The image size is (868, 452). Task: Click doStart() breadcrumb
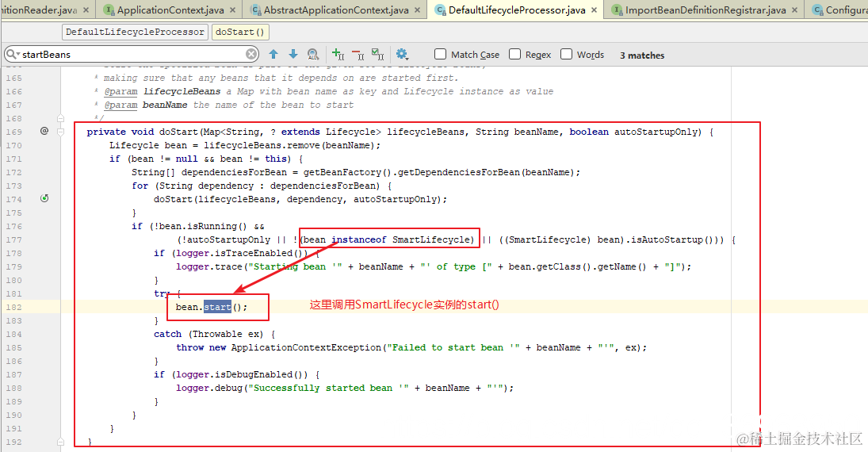[x=239, y=33]
